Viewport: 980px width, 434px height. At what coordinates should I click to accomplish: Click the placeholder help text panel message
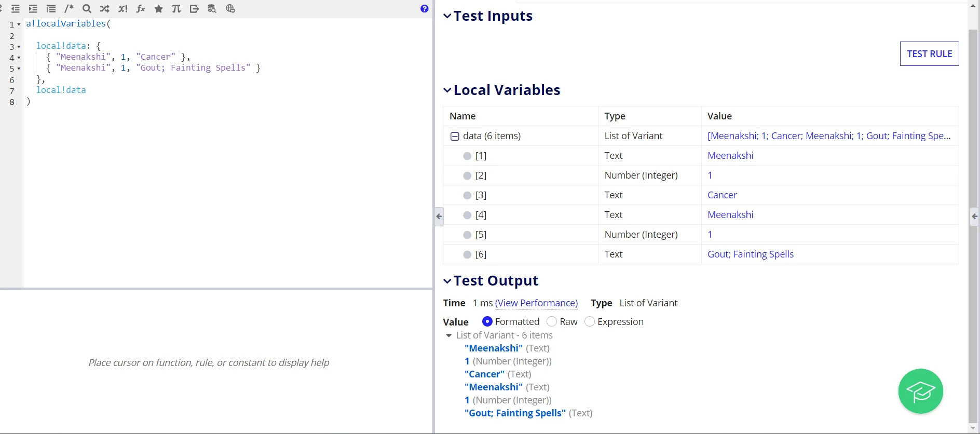tap(209, 362)
